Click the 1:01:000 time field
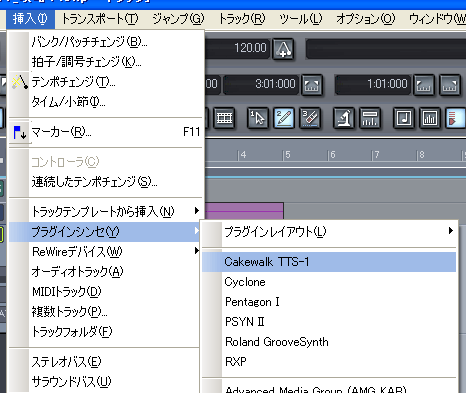 tap(373, 84)
